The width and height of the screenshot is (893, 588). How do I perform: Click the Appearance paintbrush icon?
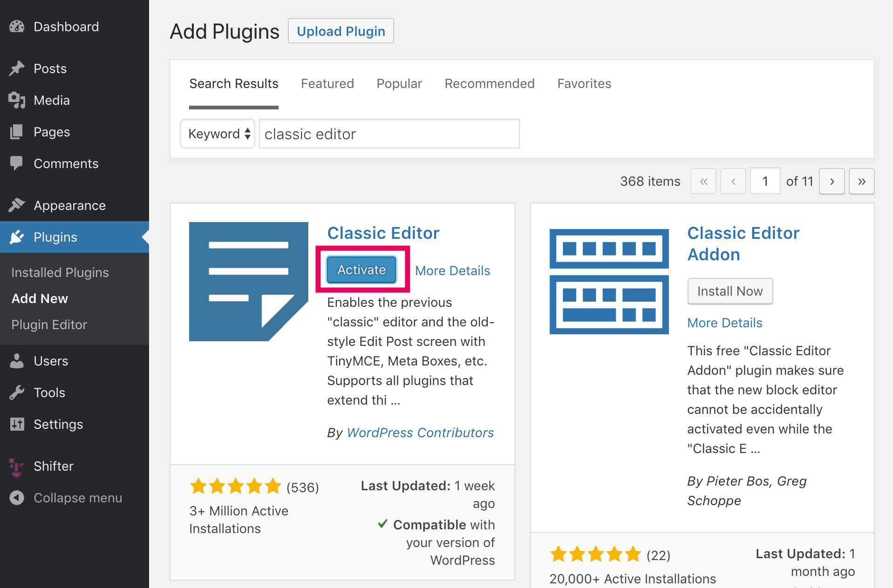[17, 205]
